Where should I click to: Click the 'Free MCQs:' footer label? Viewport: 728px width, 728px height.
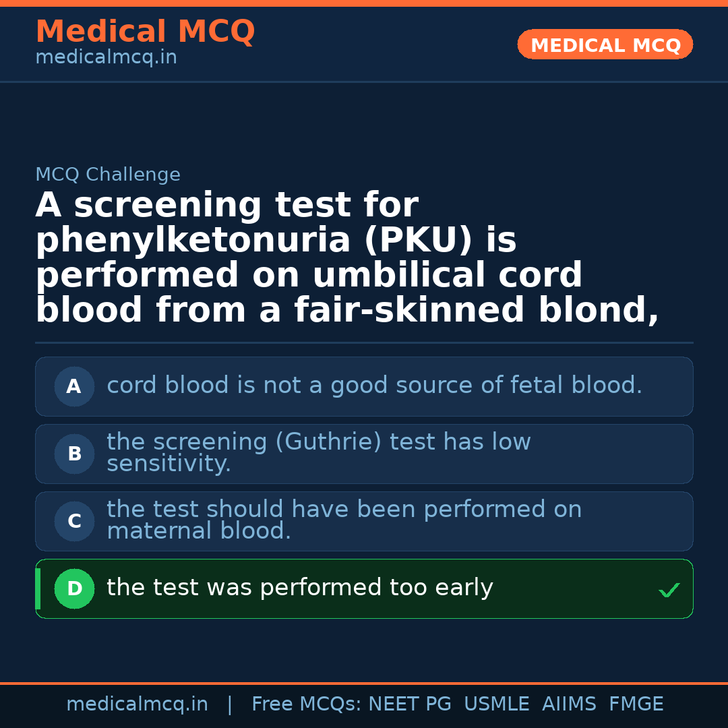pyautogui.click(x=307, y=704)
